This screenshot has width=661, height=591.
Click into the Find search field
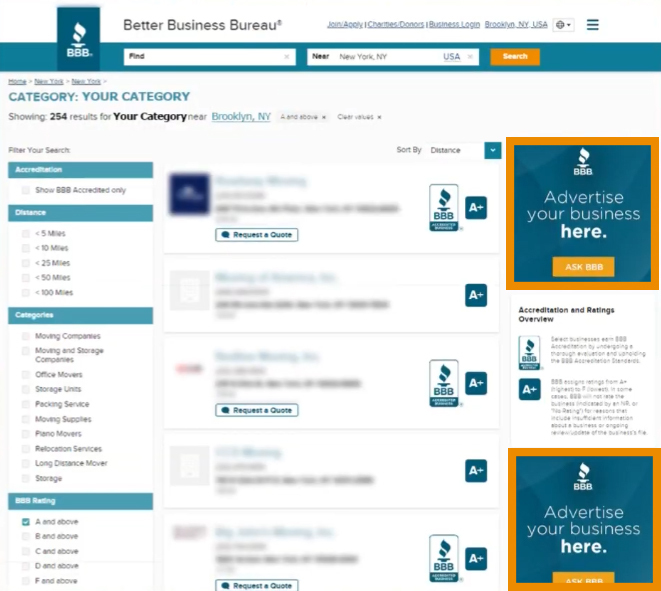pyautogui.click(x=210, y=56)
